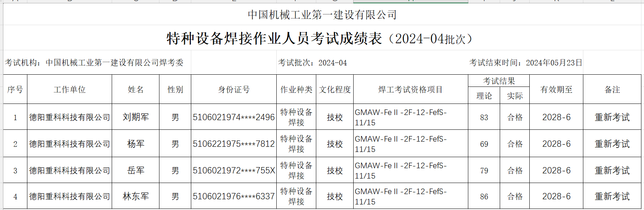Select the 有效期至 header cell

coord(556,89)
